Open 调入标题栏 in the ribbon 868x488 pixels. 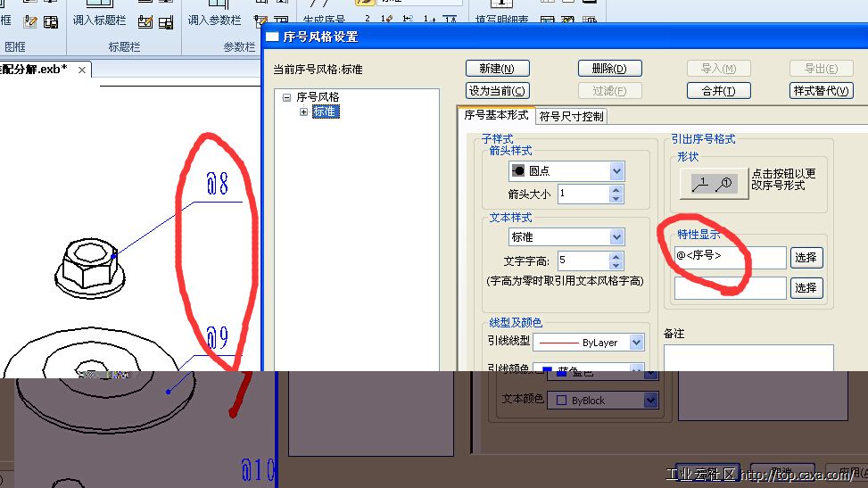[x=100, y=21]
